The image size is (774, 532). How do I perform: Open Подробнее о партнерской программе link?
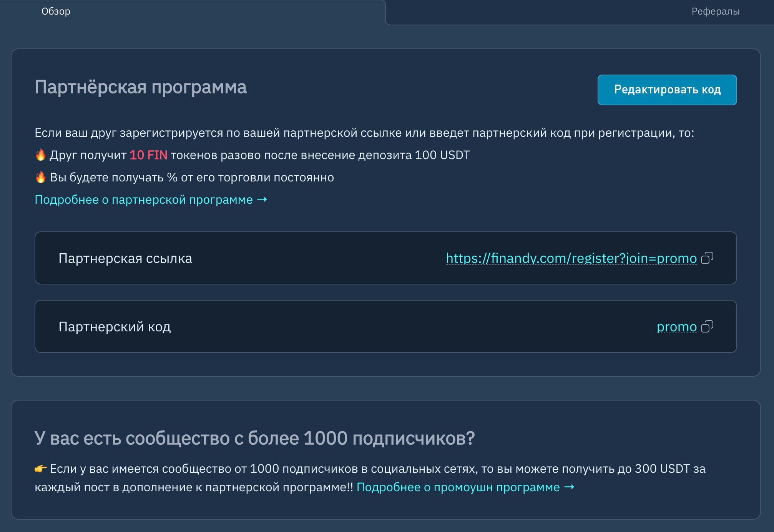(x=144, y=200)
